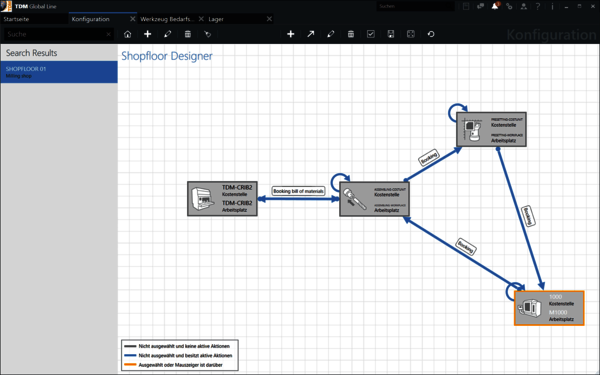The width and height of the screenshot is (600, 375).
Task: Close the Konfiguration tab
Action: pos(133,19)
